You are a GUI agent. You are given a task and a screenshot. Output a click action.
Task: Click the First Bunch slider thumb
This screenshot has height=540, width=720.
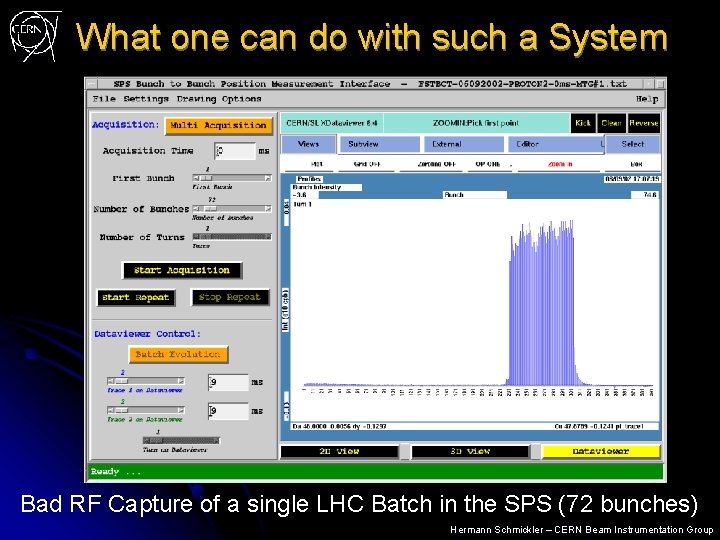(x=207, y=178)
